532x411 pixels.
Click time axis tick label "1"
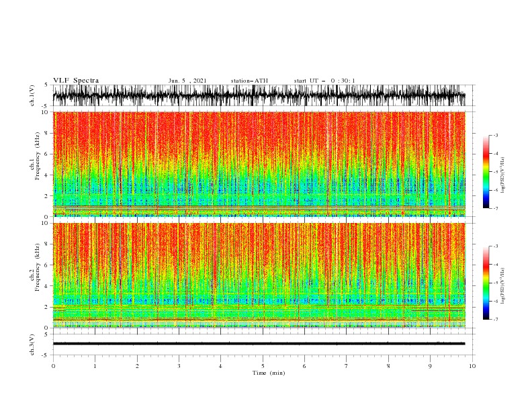[x=95, y=366]
